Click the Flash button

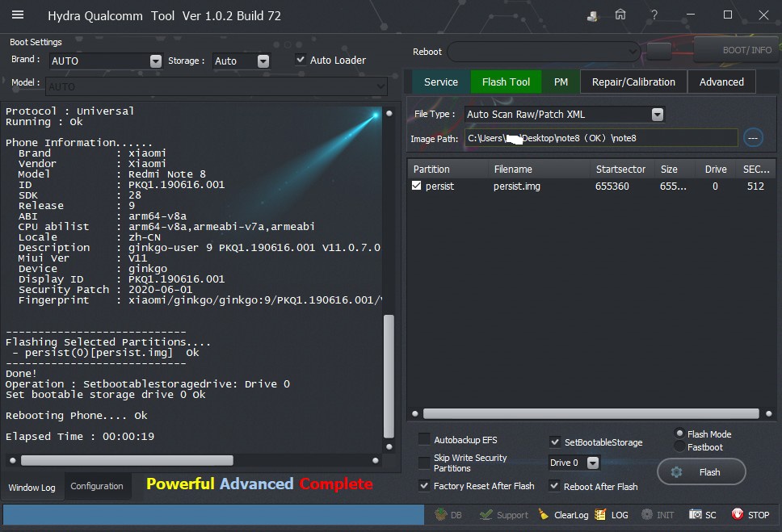click(700, 472)
